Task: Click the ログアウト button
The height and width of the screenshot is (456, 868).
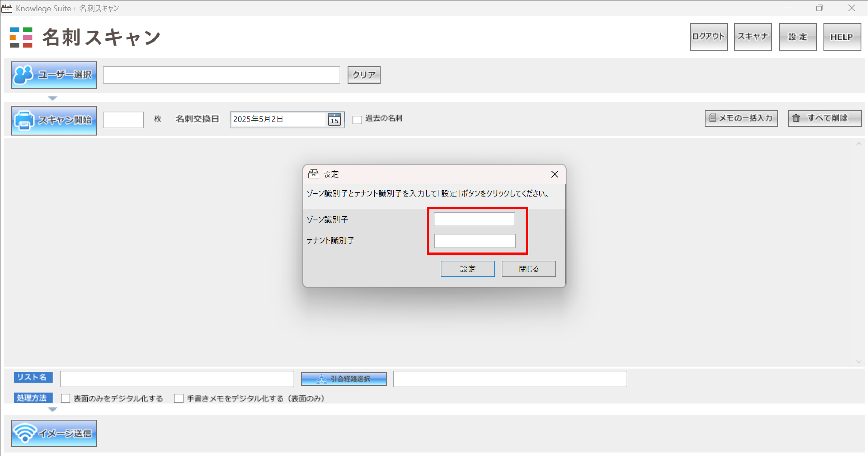Action: [708, 37]
